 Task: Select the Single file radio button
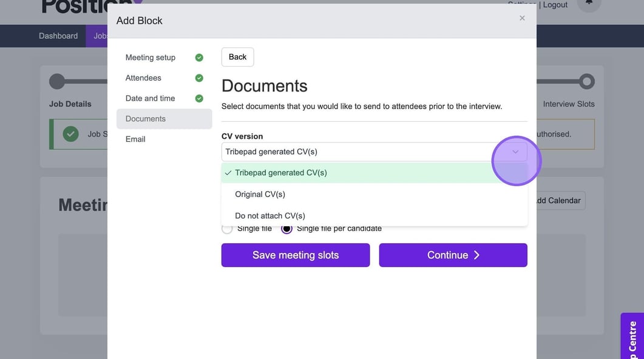point(227,229)
